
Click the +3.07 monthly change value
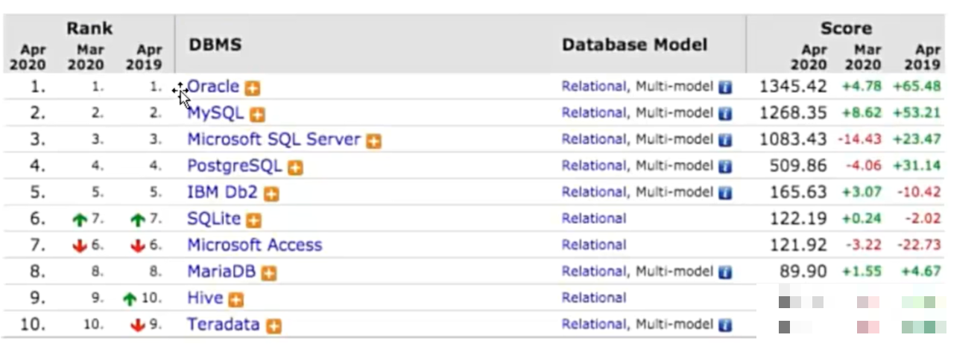pyautogui.click(x=862, y=192)
